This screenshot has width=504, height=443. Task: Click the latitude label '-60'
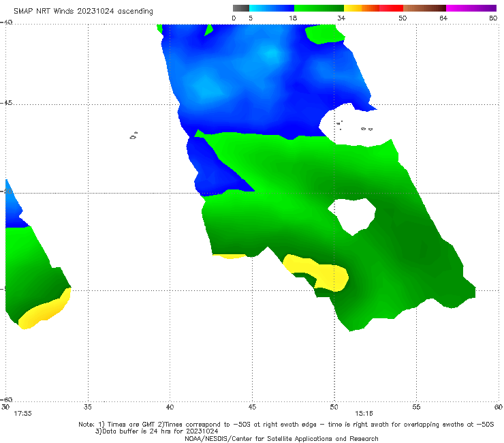[x=6, y=399]
